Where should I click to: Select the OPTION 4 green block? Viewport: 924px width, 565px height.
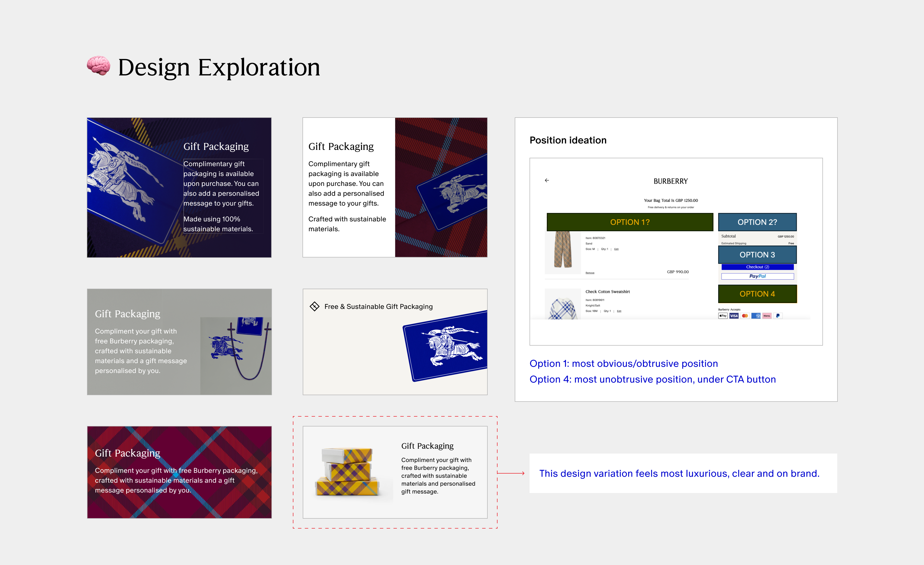[x=757, y=294]
